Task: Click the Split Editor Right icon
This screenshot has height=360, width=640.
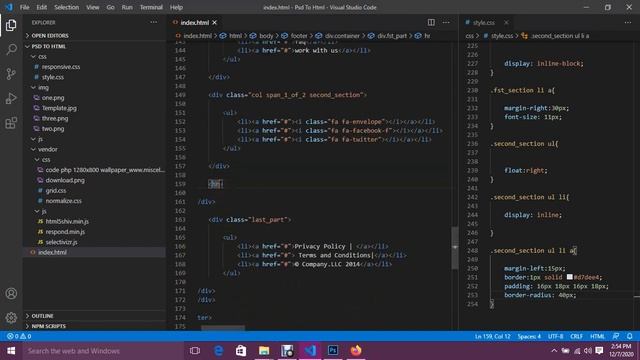Action: click(431, 22)
